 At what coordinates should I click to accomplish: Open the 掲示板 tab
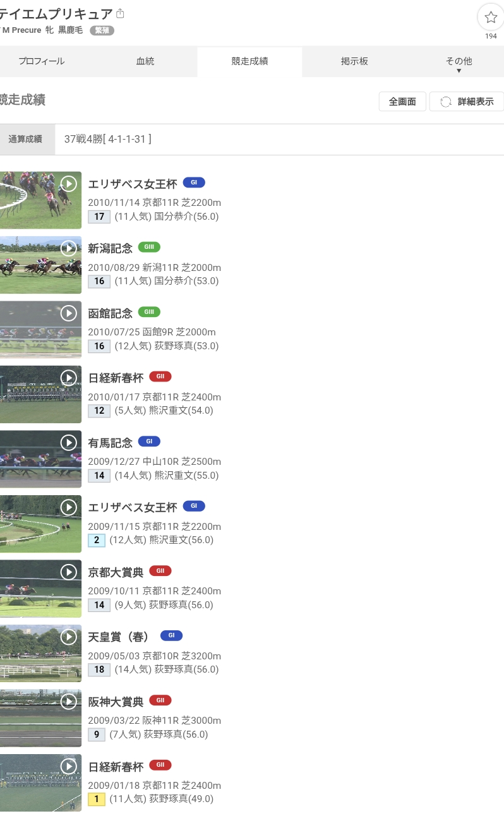coord(354,62)
